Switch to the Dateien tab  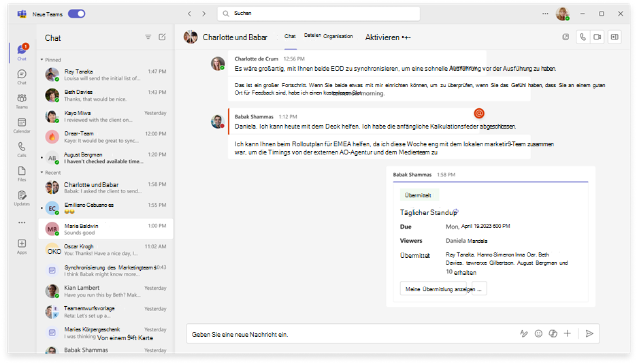[312, 35]
